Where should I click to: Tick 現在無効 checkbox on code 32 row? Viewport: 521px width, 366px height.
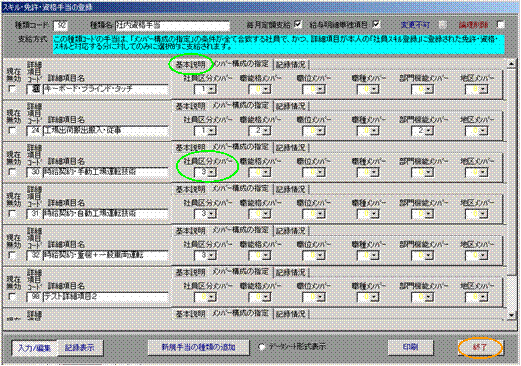[x=12, y=255]
